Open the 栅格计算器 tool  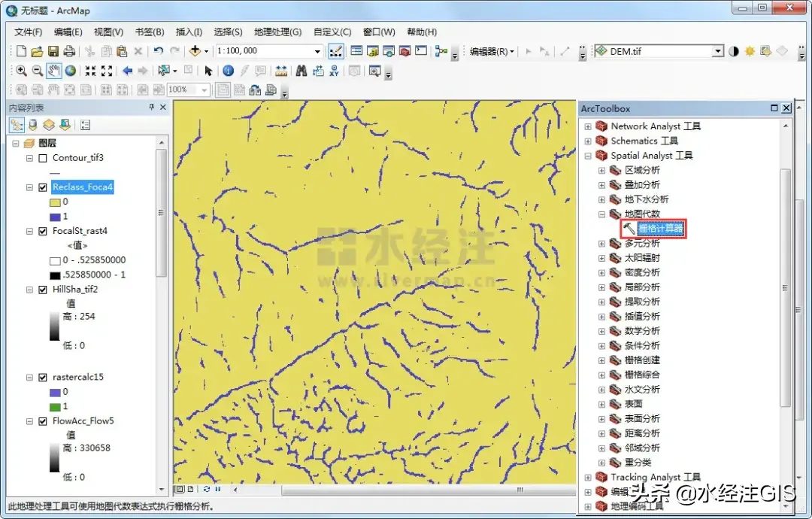660,229
